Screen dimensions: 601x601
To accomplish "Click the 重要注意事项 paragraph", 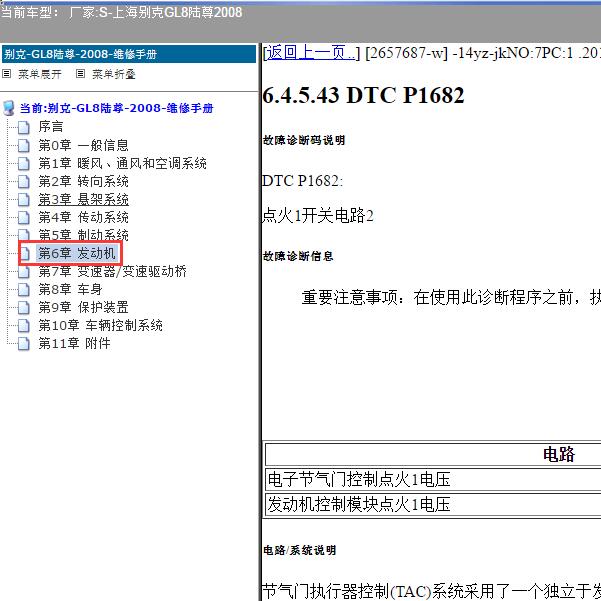I will pos(451,297).
